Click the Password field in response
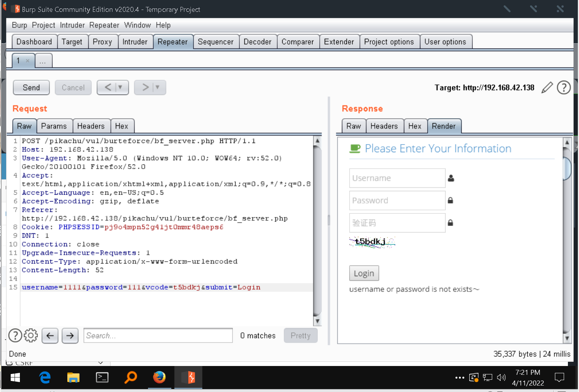Screen dimensions: 579x392 (x=397, y=200)
